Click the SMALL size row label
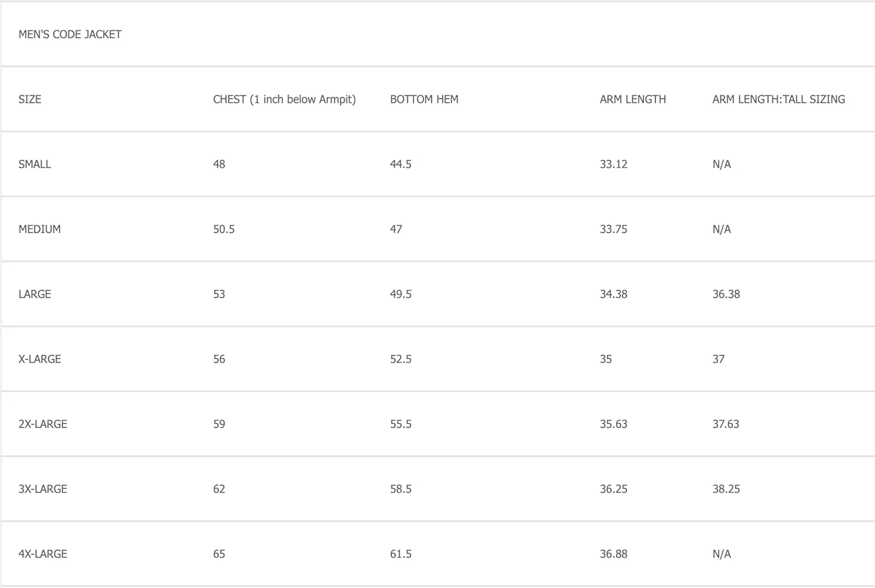Viewport: 875px width, 588px height. click(x=35, y=164)
